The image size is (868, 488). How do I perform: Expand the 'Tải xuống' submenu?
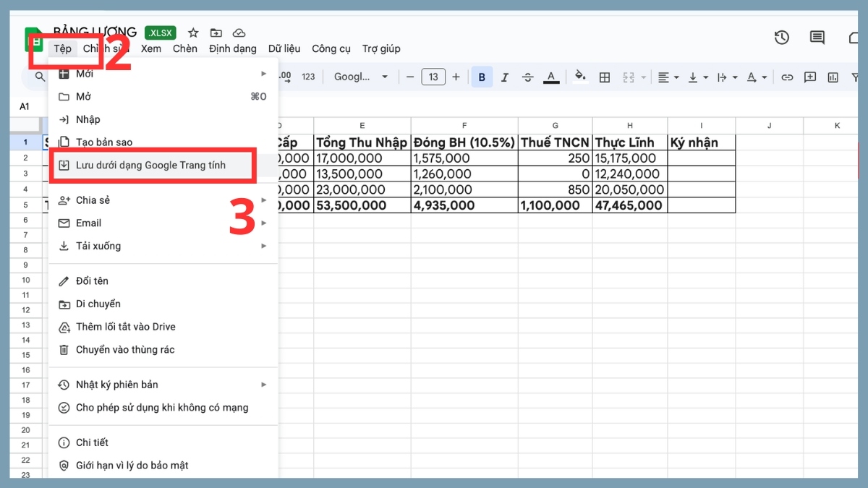pyautogui.click(x=100, y=246)
